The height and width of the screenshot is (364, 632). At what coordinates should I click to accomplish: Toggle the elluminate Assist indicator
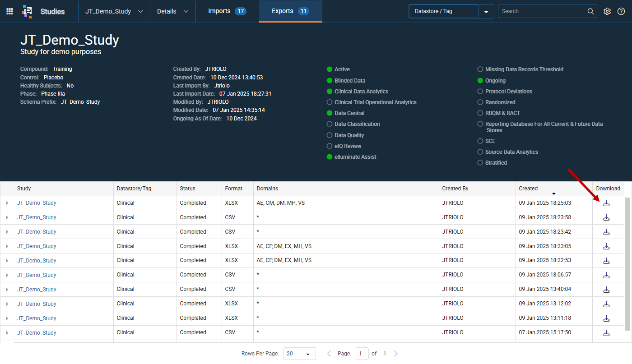coord(330,157)
